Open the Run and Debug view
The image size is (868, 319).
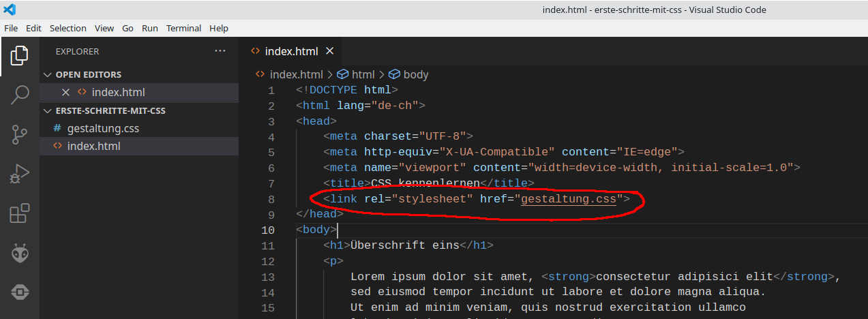20,174
